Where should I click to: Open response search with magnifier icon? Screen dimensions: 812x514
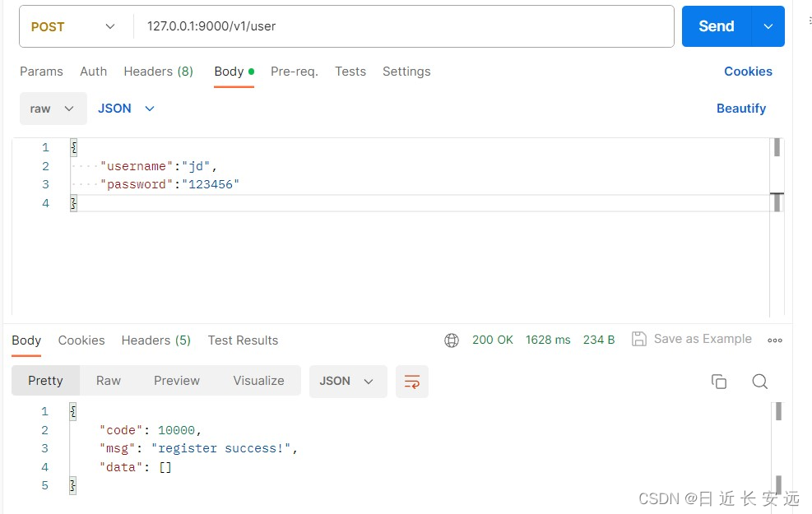point(759,382)
